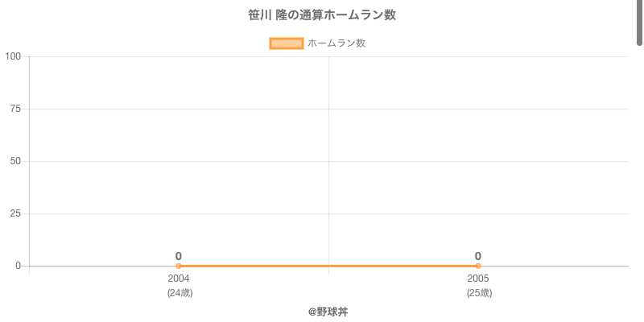Click the 0 value label above 2005

tap(478, 256)
